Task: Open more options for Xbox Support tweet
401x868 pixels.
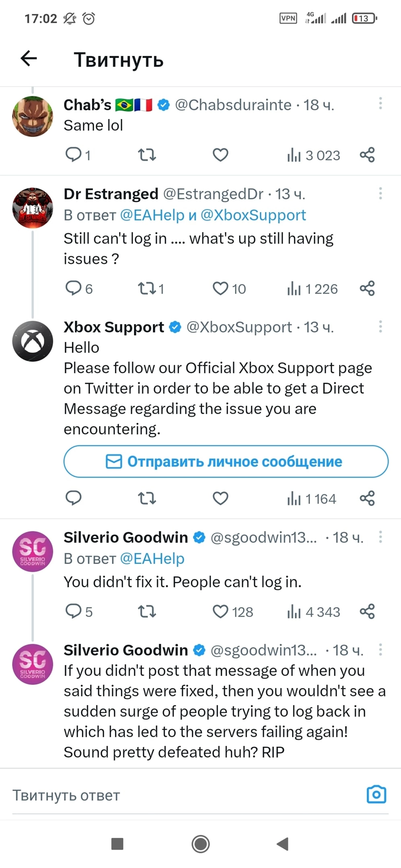Action: point(380,326)
